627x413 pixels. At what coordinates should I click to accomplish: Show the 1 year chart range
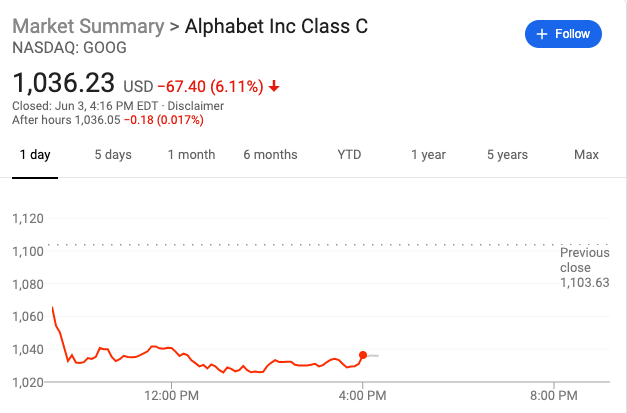(428, 155)
